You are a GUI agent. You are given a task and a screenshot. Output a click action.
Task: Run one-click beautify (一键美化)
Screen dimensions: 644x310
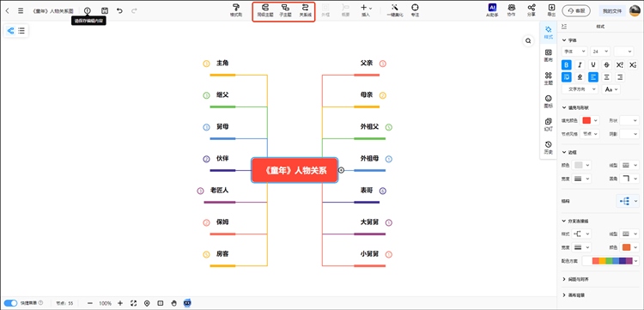[395, 10]
